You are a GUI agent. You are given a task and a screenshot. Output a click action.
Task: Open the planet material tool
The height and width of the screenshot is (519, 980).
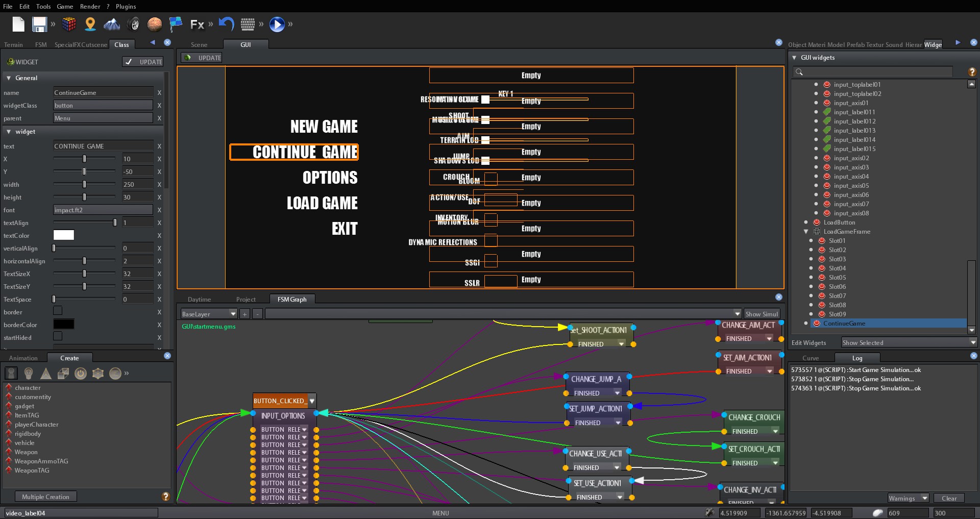[x=155, y=24]
